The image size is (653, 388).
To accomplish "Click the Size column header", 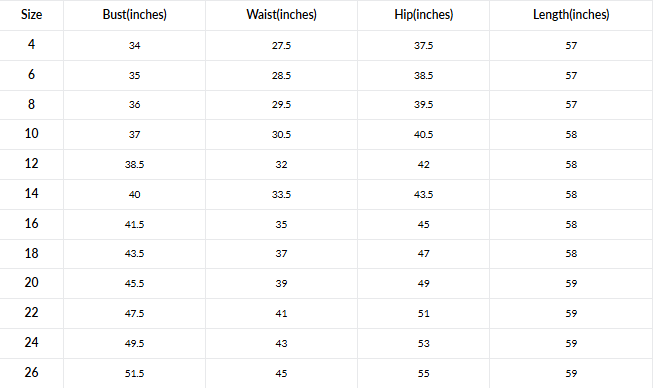I will 32,15.
